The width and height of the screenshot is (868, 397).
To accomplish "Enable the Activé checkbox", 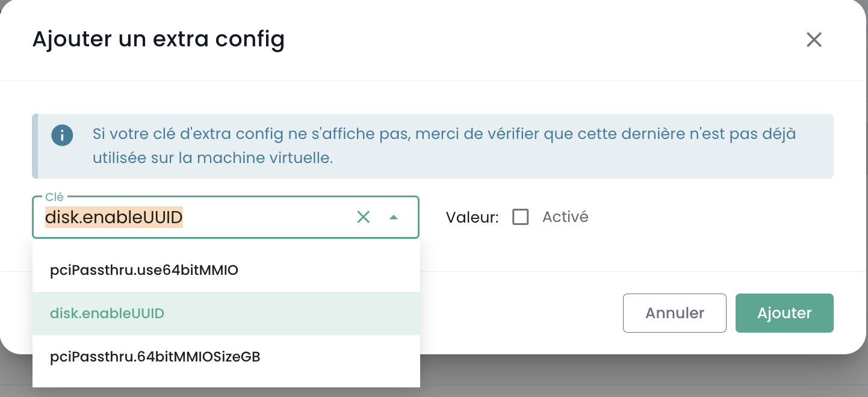I will [521, 217].
